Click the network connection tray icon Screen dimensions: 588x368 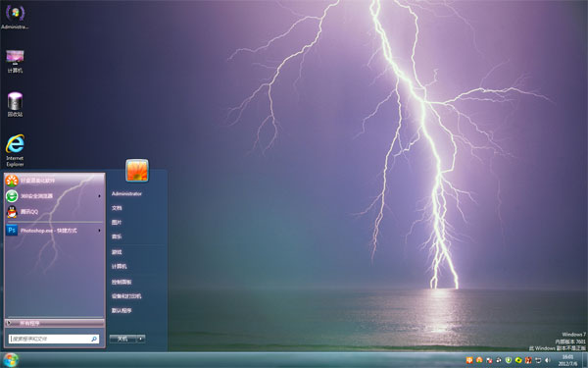click(x=538, y=360)
